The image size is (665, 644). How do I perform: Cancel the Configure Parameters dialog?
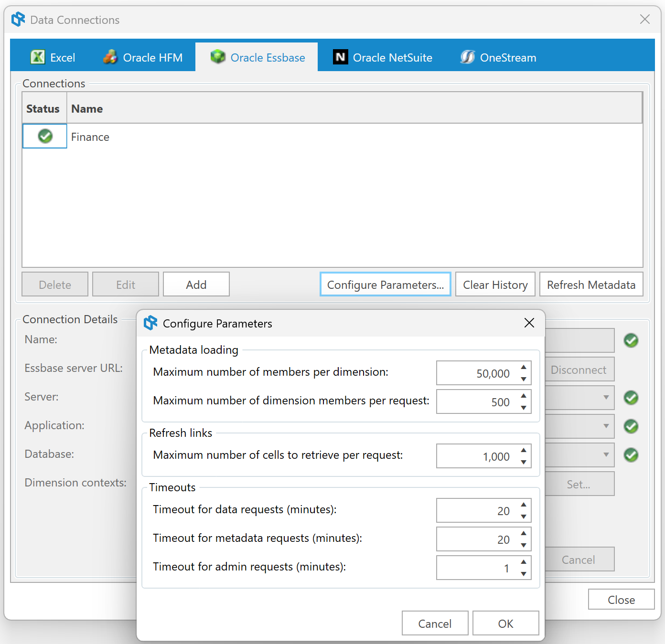coord(435,623)
